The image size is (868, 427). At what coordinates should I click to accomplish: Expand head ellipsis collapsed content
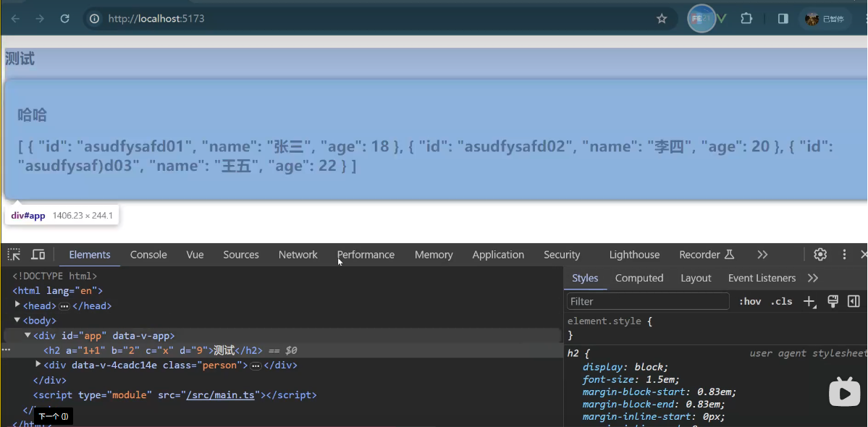pyautogui.click(x=64, y=306)
